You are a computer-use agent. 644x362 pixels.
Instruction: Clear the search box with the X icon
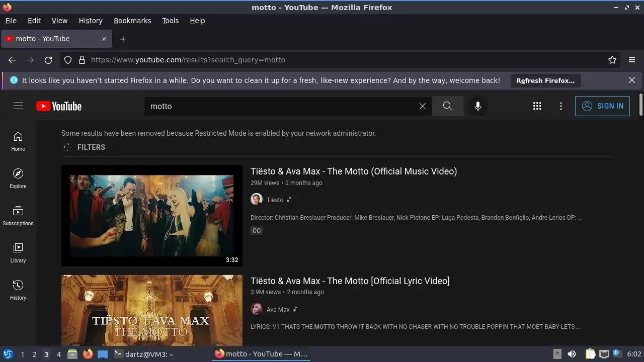[423, 106]
